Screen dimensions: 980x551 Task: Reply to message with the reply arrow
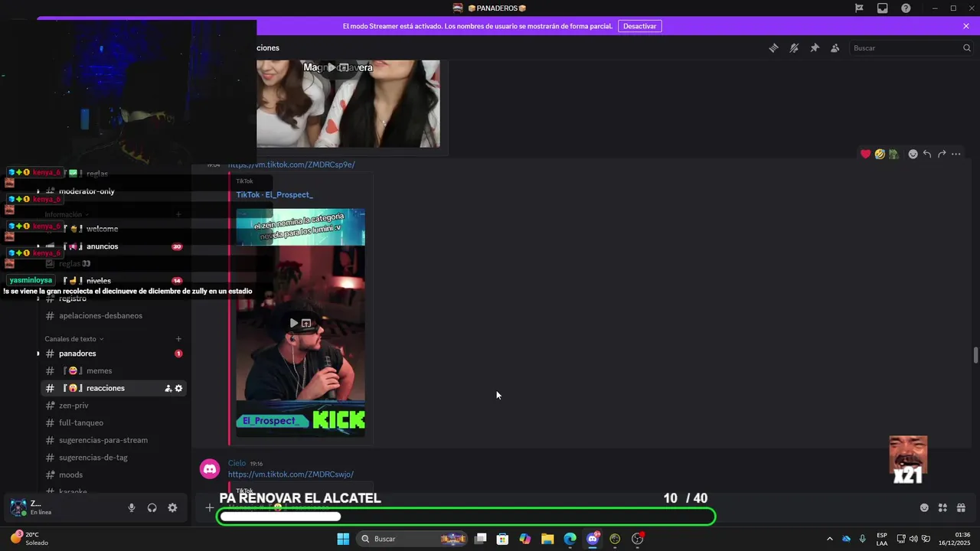pos(927,154)
